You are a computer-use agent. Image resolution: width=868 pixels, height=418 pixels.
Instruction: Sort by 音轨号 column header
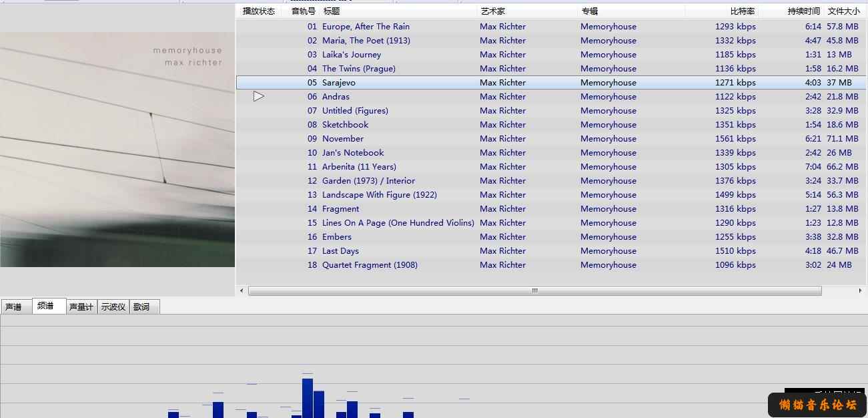click(x=303, y=11)
